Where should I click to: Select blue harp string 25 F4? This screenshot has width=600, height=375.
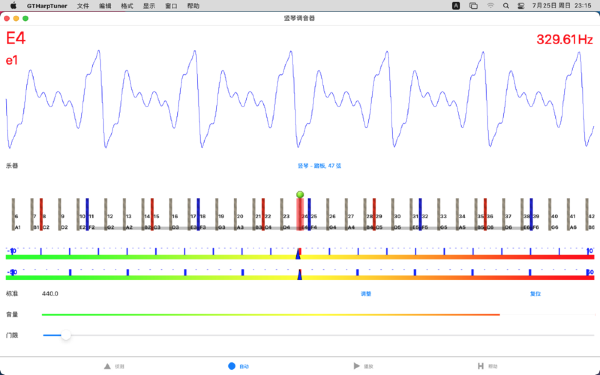tap(309, 214)
